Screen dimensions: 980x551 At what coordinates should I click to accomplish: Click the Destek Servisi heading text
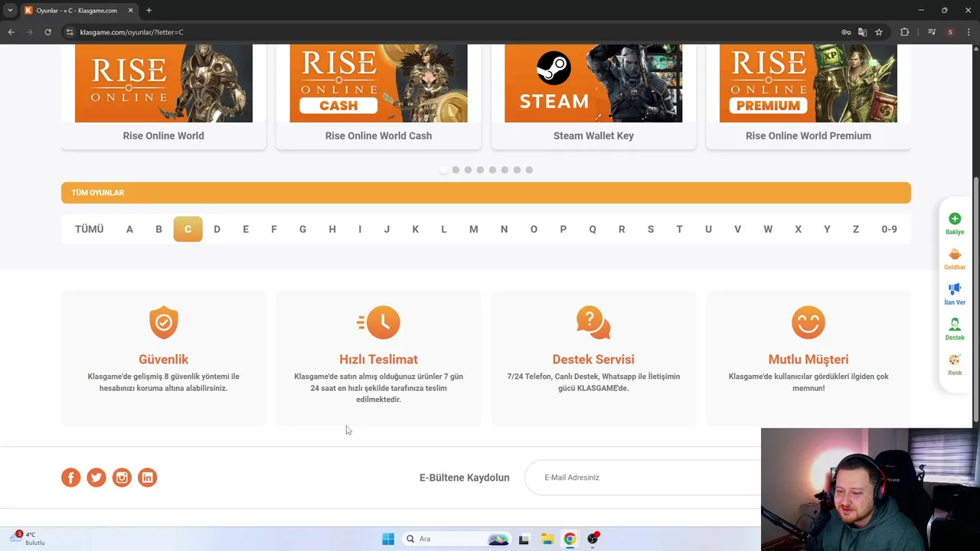pyautogui.click(x=593, y=360)
